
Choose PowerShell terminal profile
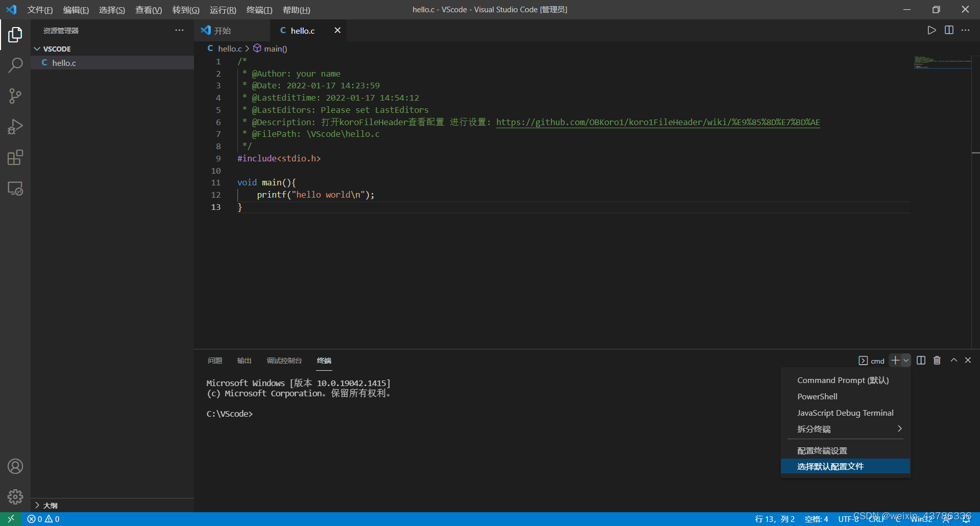[x=845, y=397]
